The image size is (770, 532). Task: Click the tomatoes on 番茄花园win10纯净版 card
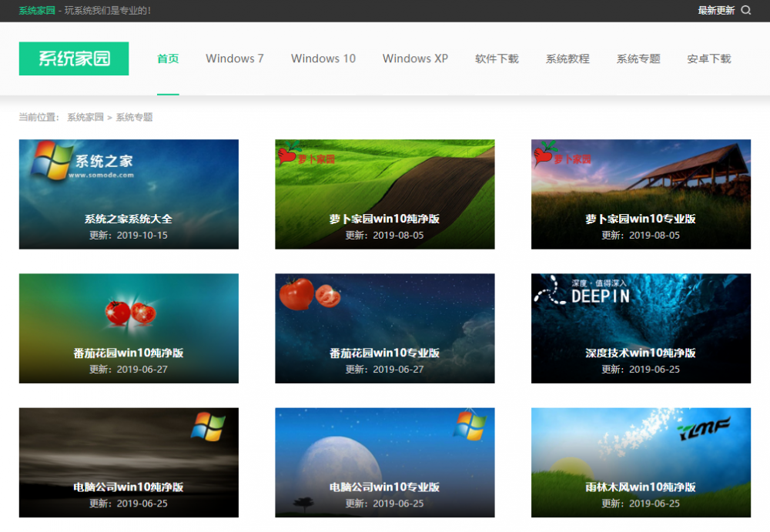(130, 313)
